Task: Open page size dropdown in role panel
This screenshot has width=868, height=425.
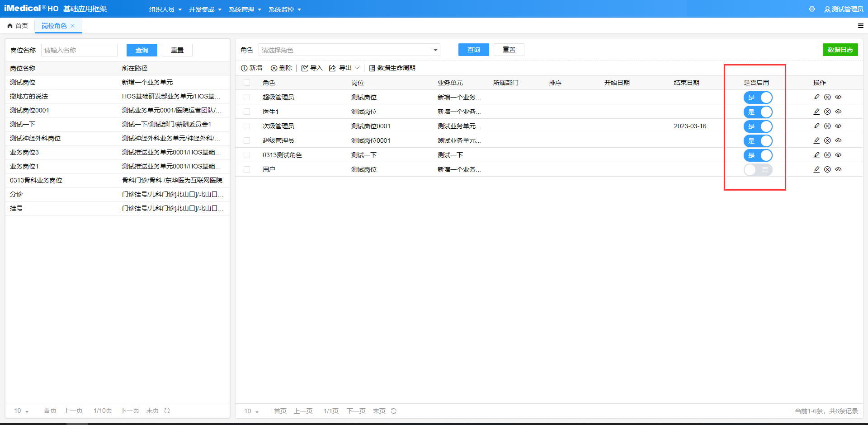Action: pos(251,411)
